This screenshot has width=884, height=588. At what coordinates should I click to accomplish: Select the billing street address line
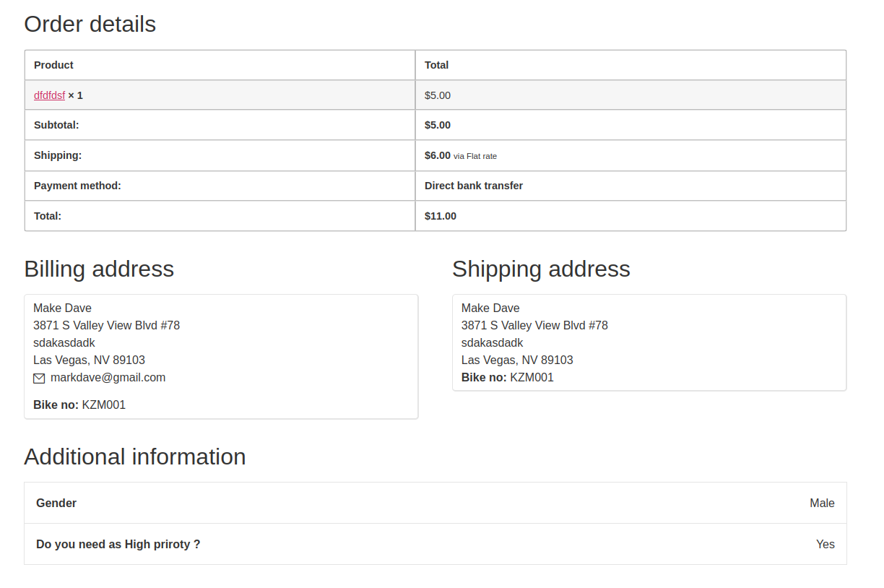[106, 326]
